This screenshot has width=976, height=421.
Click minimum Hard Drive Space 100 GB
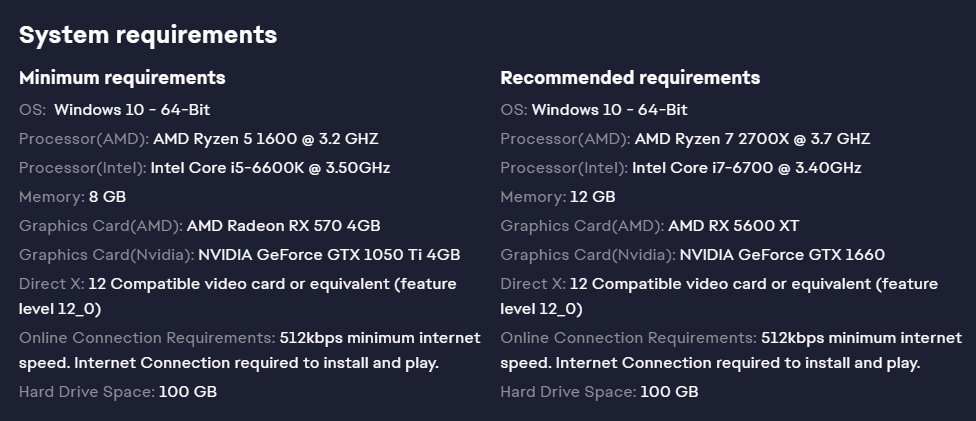(x=187, y=392)
